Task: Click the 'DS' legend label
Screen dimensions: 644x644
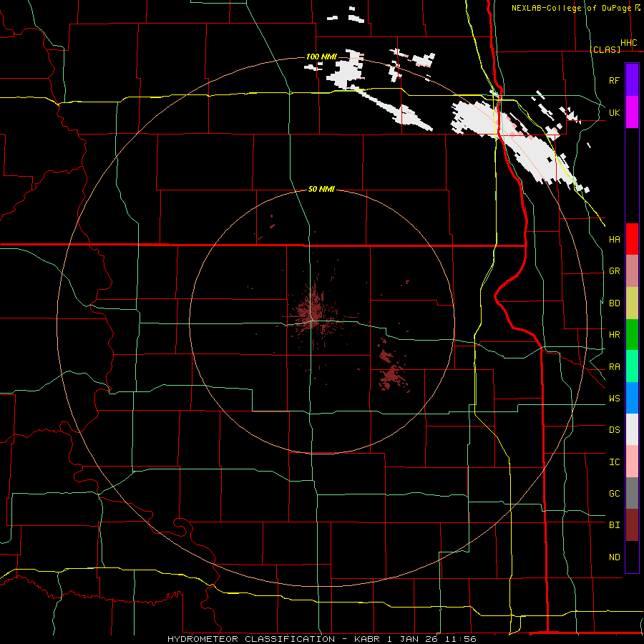Action: tap(614, 430)
